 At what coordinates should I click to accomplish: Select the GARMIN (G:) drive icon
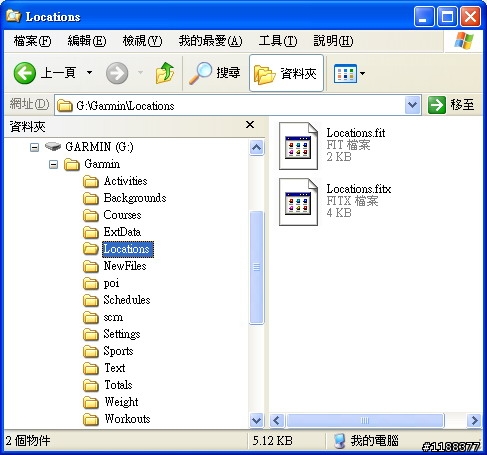(x=53, y=146)
